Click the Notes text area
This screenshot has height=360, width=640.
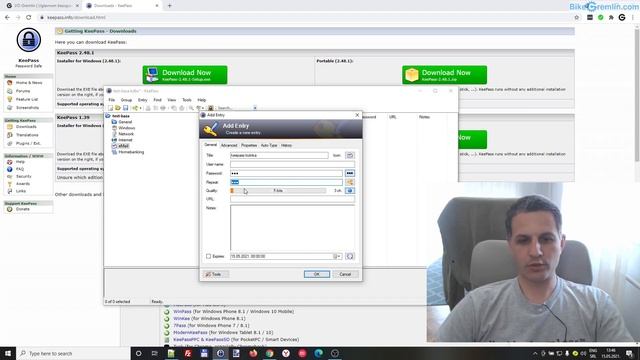292,228
